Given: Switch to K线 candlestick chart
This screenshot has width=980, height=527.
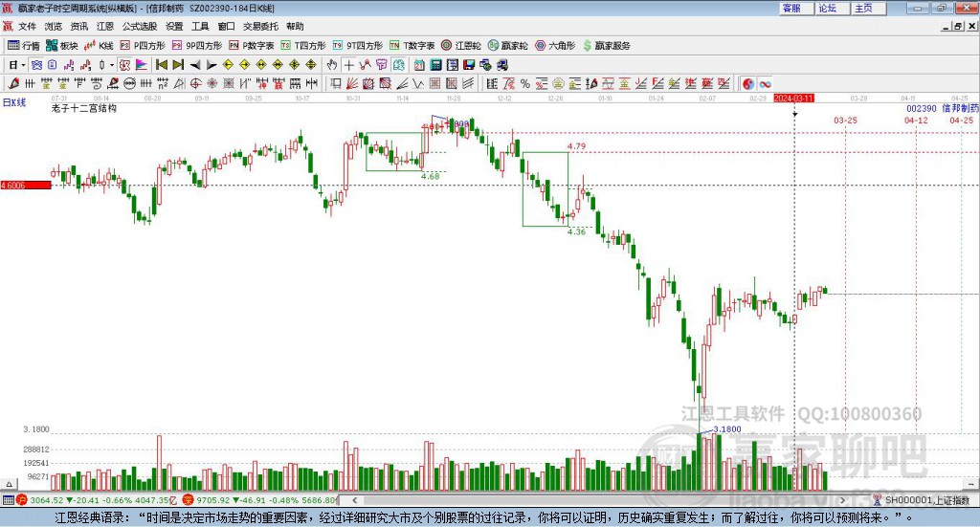Looking at the screenshot, I should (x=99, y=46).
